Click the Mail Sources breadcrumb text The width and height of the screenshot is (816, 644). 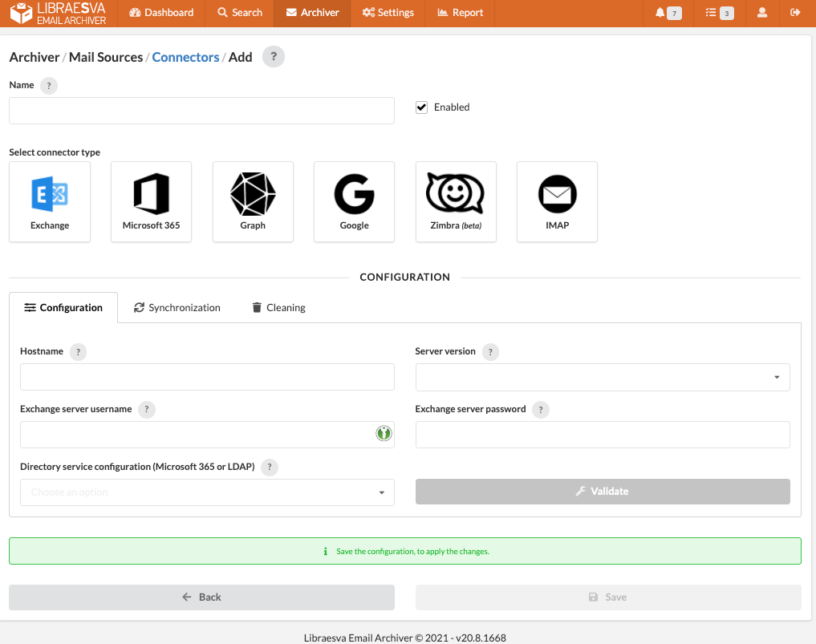[x=106, y=57]
